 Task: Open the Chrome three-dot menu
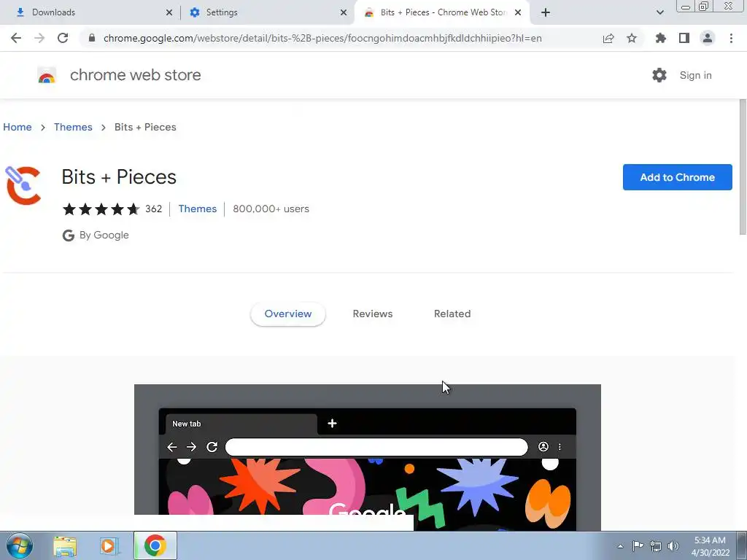pyautogui.click(x=731, y=38)
